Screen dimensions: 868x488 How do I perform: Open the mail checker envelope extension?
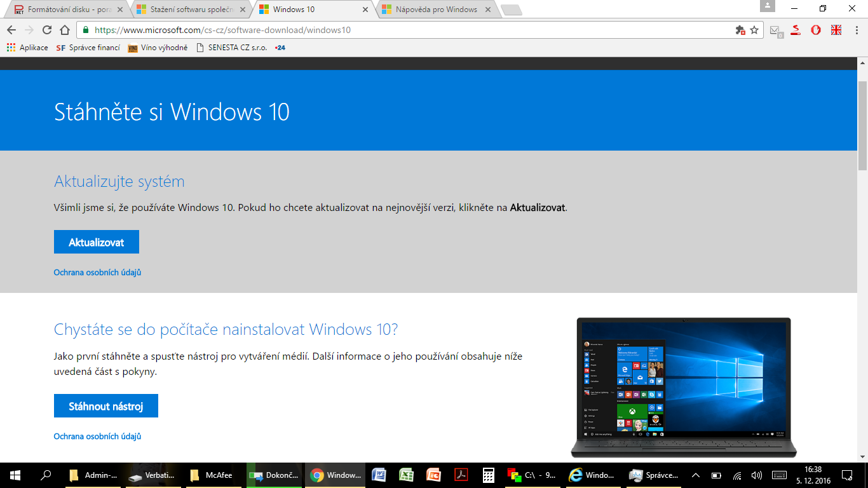(x=775, y=30)
